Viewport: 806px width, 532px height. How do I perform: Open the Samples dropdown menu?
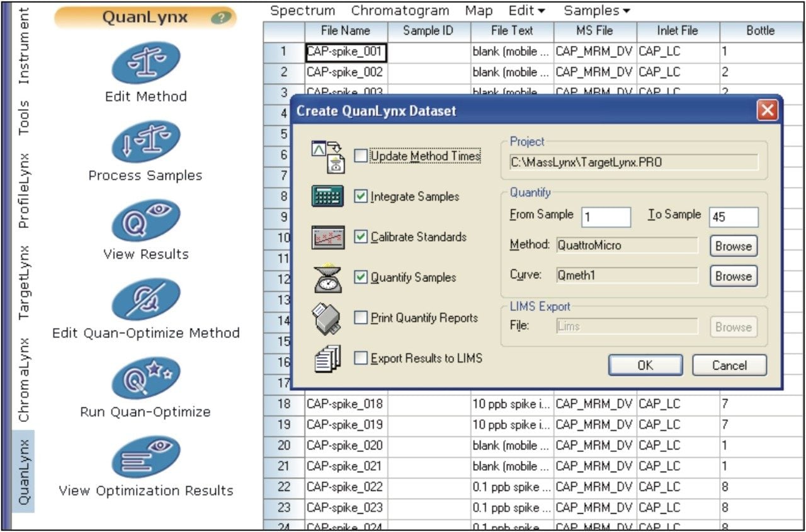pyautogui.click(x=597, y=11)
